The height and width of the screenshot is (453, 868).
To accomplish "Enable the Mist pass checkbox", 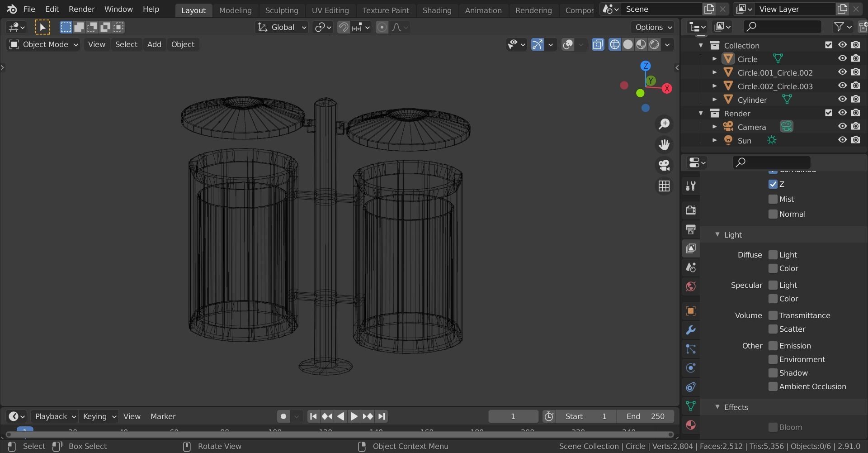I will click(x=773, y=199).
